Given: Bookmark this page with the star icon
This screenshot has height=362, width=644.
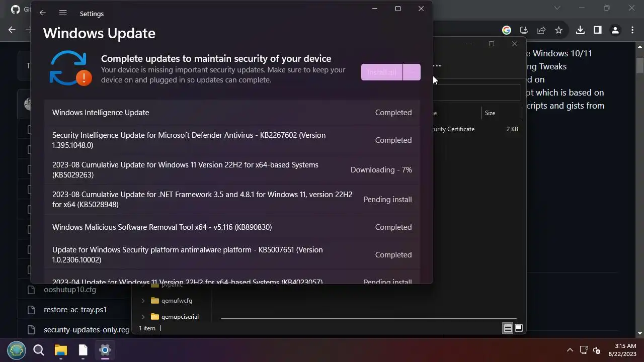Looking at the screenshot, I should point(558,30).
